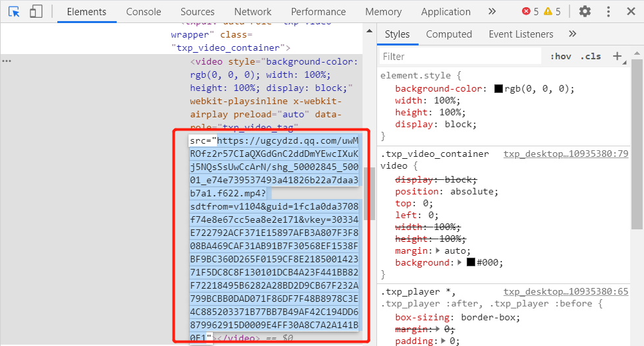Click the <video style= opening tag line

[x=274, y=61]
